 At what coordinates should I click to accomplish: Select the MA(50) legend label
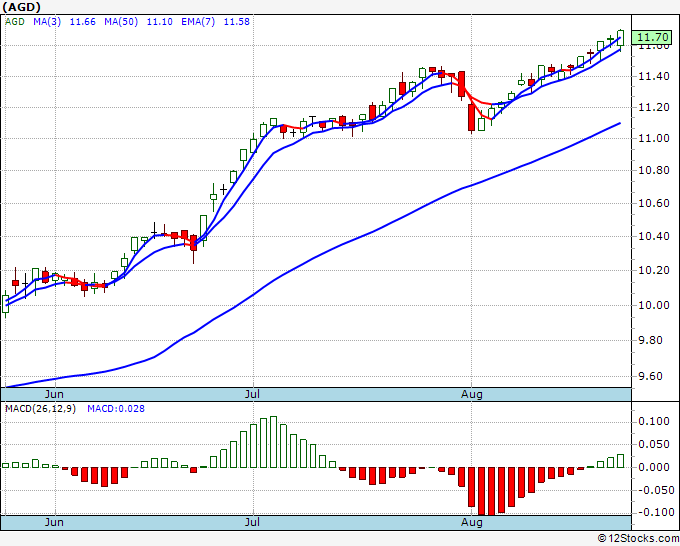coord(121,22)
